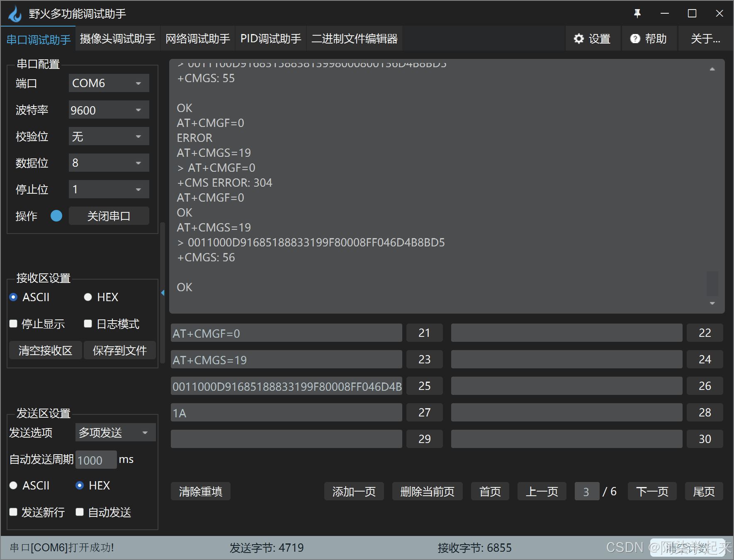Click 发送字节: 4719 in status bar
The height and width of the screenshot is (560, 734).
(x=267, y=548)
